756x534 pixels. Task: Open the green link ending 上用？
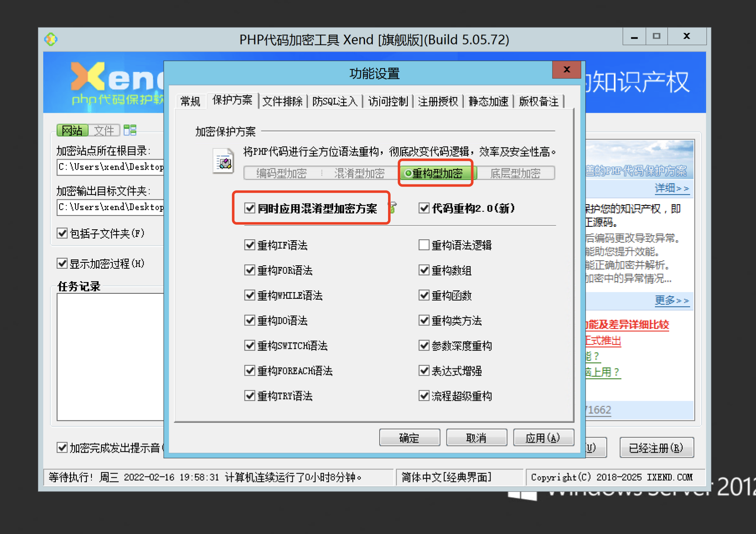click(603, 372)
